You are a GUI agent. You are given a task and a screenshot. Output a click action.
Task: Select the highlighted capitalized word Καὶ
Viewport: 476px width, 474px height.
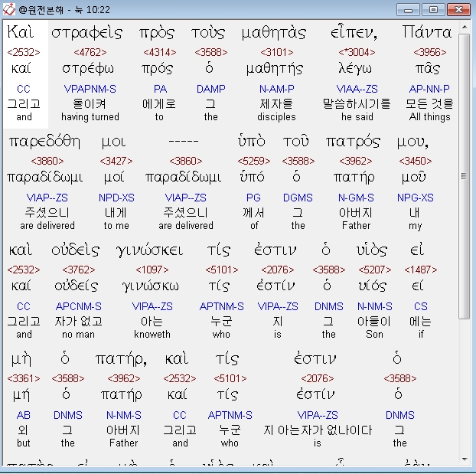click(x=21, y=31)
